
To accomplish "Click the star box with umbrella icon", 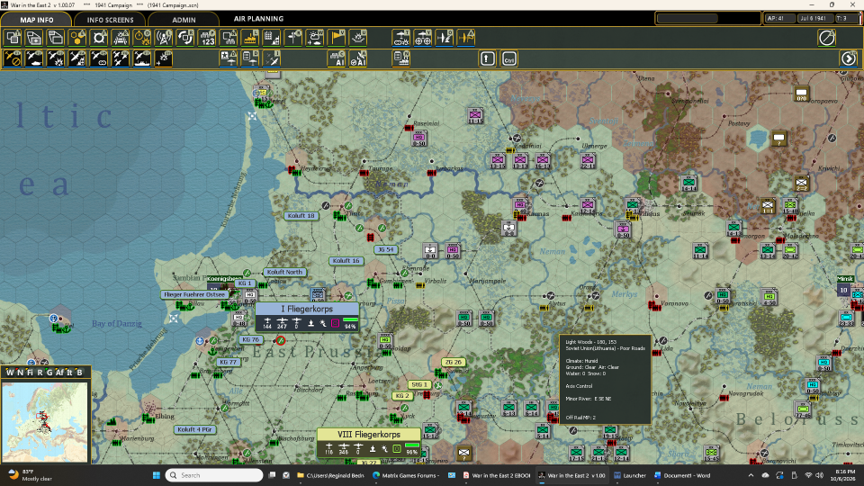I will click(228, 58).
